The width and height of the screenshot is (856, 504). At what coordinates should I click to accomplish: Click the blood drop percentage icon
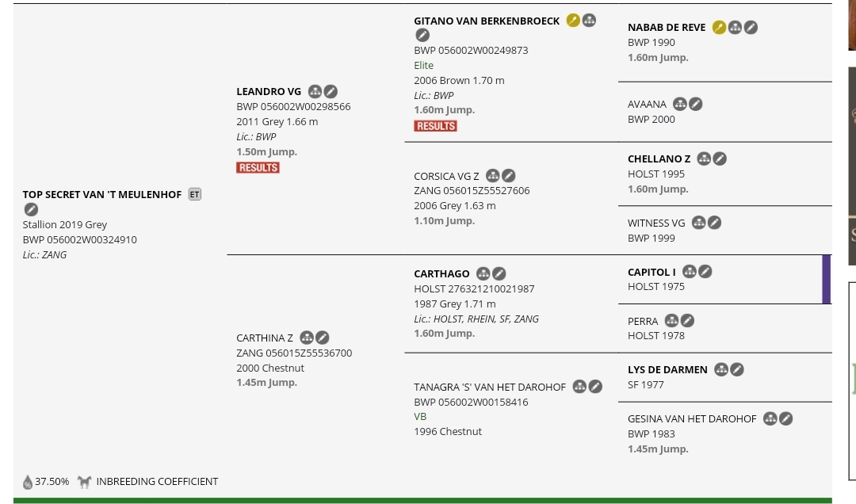tap(28, 482)
